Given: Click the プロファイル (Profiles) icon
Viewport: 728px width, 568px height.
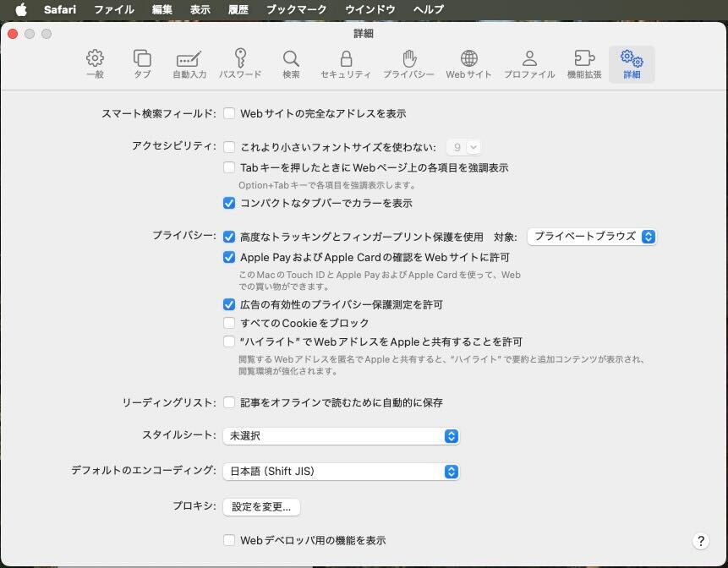Looking at the screenshot, I should (x=529, y=64).
